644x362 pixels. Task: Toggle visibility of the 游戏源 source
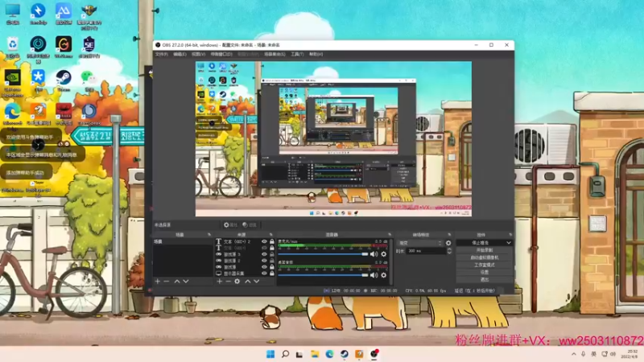coord(264,267)
